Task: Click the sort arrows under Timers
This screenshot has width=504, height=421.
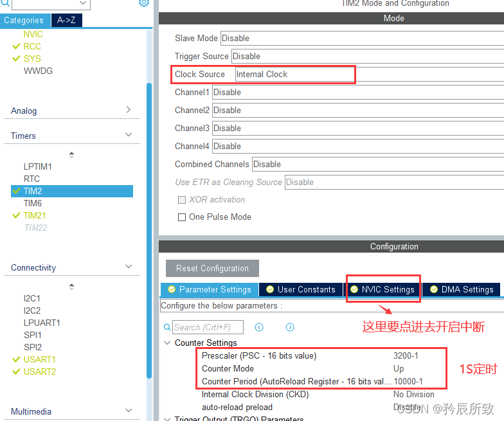Action: tap(71, 155)
